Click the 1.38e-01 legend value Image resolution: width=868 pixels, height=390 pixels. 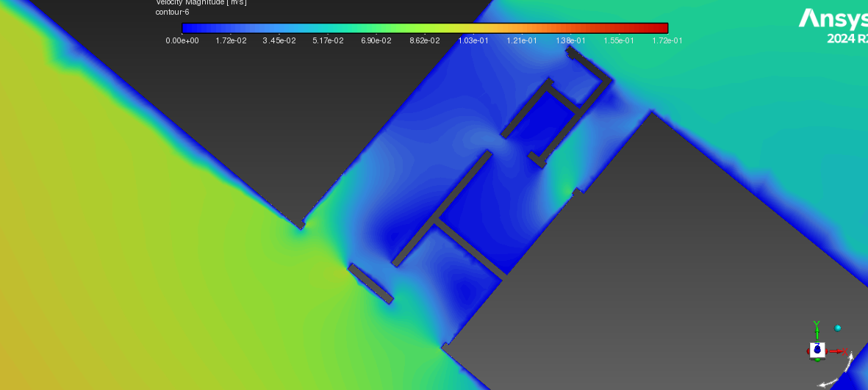(x=570, y=41)
